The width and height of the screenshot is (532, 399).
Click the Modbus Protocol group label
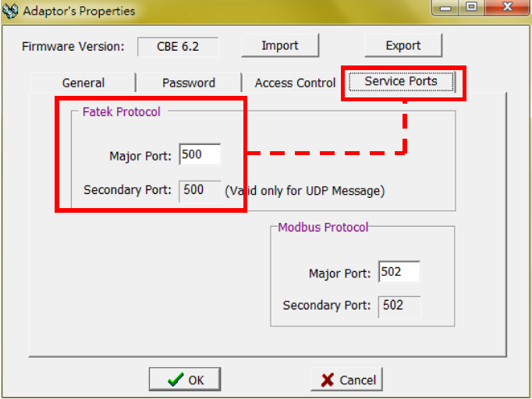[x=323, y=228]
